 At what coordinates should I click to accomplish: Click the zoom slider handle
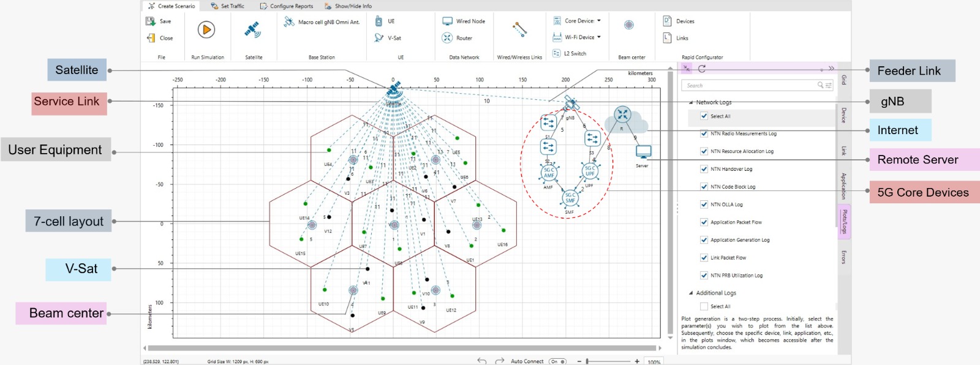[x=587, y=361]
